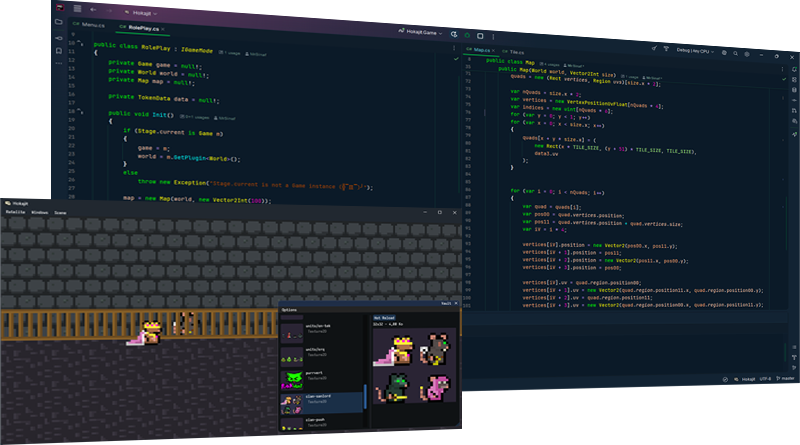Click the gutter icon beside the Init() method line
The width and height of the screenshot is (800, 445).
coord(82,112)
